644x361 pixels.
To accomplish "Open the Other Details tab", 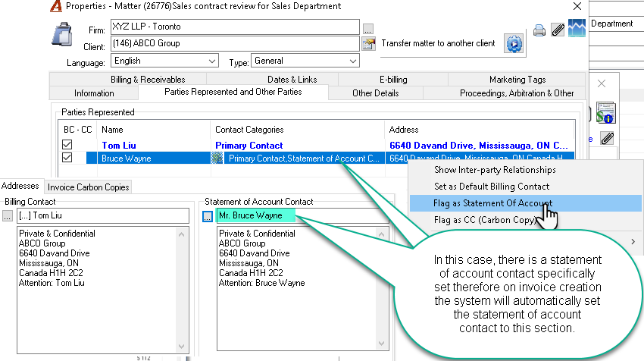I will pos(375,93).
